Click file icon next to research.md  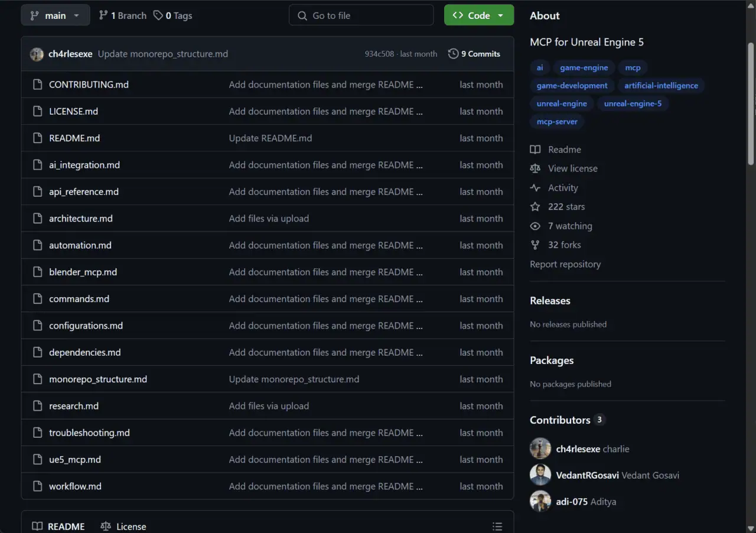tap(37, 406)
